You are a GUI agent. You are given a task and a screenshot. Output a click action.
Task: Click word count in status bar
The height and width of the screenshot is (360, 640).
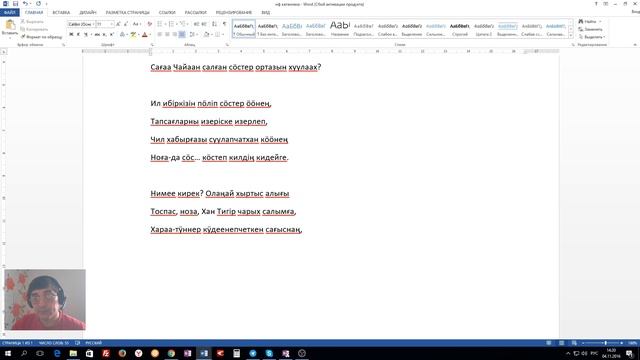[54, 343]
